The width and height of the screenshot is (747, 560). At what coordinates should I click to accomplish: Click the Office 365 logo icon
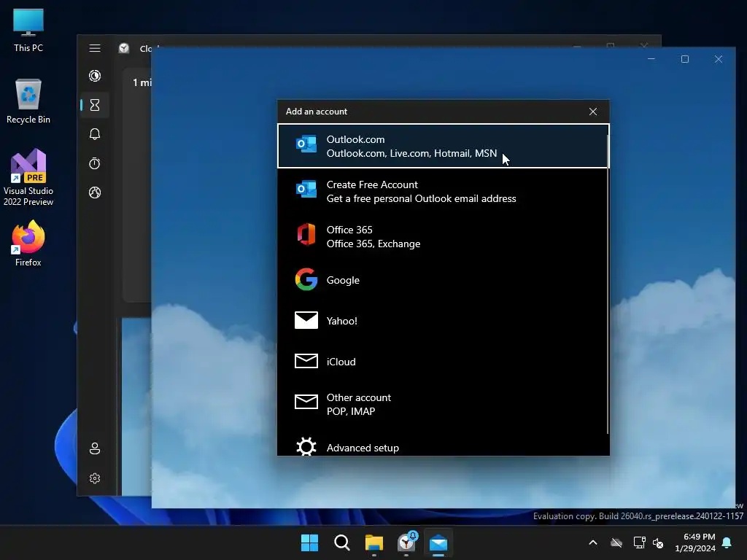(306, 234)
